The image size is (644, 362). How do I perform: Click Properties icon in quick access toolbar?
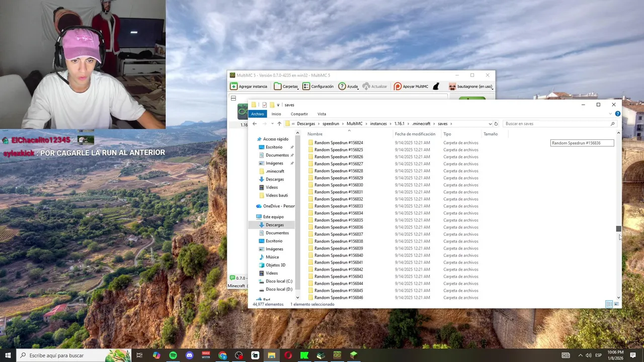pos(265,105)
